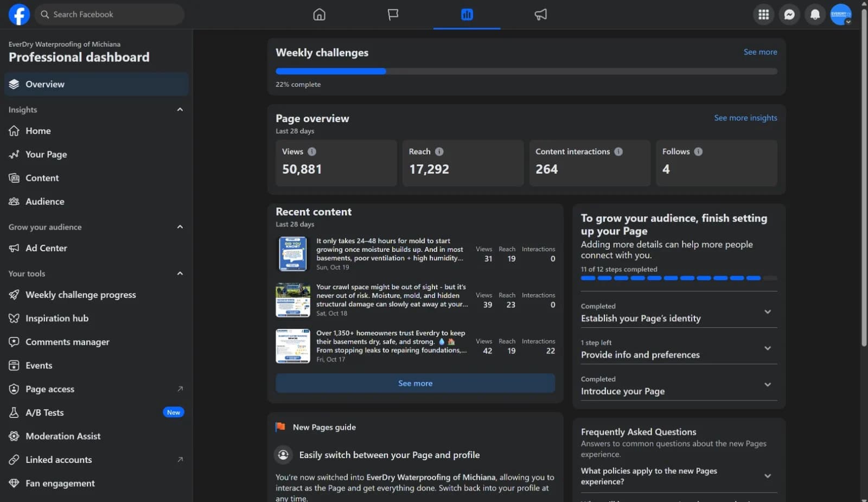The width and height of the screenshot is (868, 502).
Task: Click the Search Facebook field
Action: pos(110,15)
